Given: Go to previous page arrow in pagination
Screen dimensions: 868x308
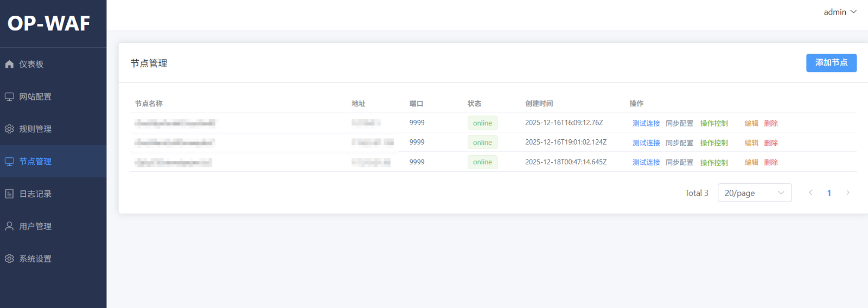Looking at the screenshot, I should tap(810, 193).
